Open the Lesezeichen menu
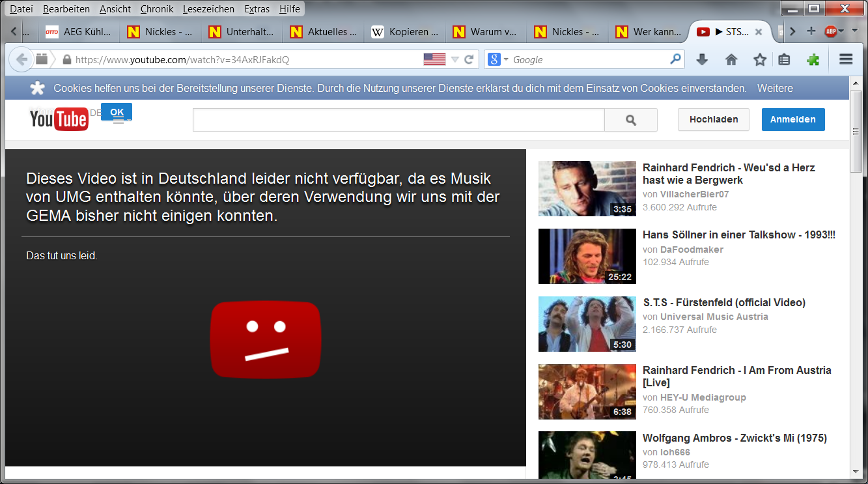 pos(209,9)
